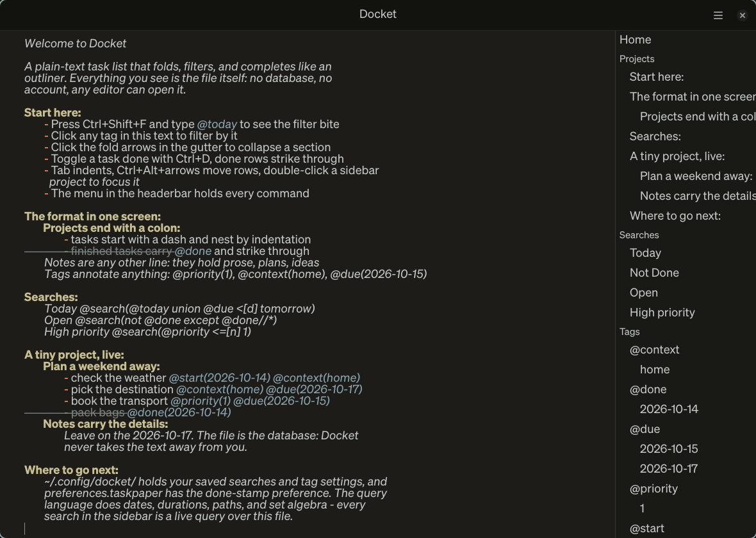Select 'Where to go next:' in sidebar
The width and height of the screenshot is (756, 538).
click(x=675, y=215)
